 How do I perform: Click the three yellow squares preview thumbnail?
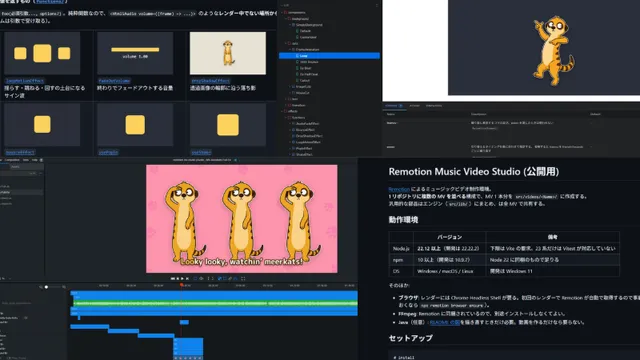[x=42, y=53]
